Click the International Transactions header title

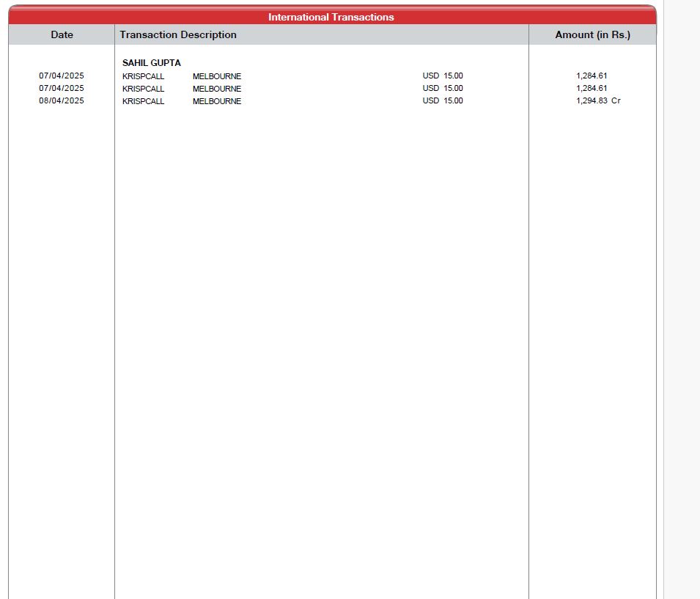(x=331, y=17)
